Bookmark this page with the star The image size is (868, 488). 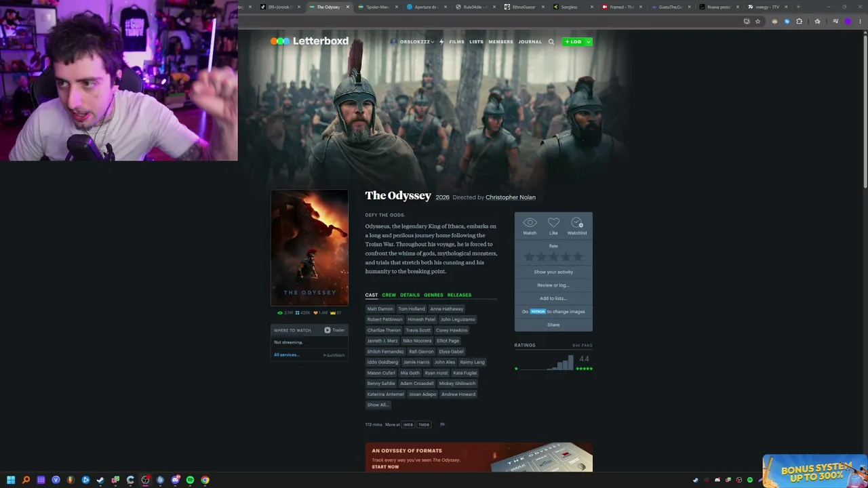757,22
